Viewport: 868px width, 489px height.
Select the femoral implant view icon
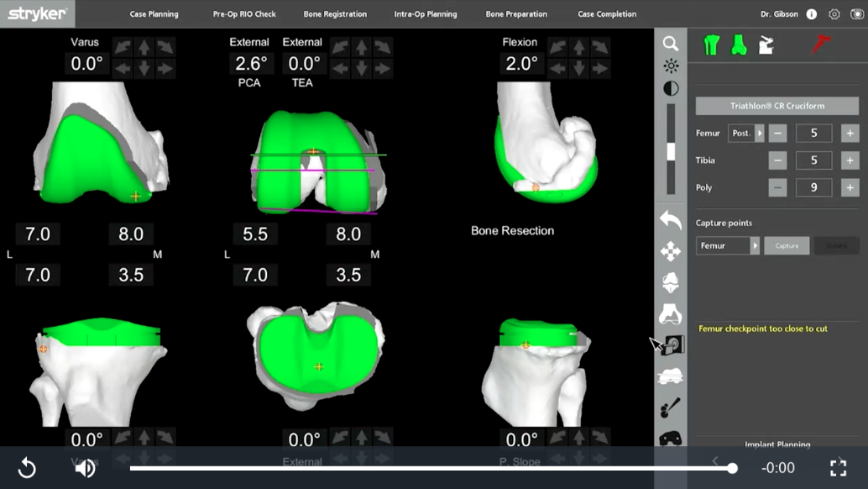point(671,282)
